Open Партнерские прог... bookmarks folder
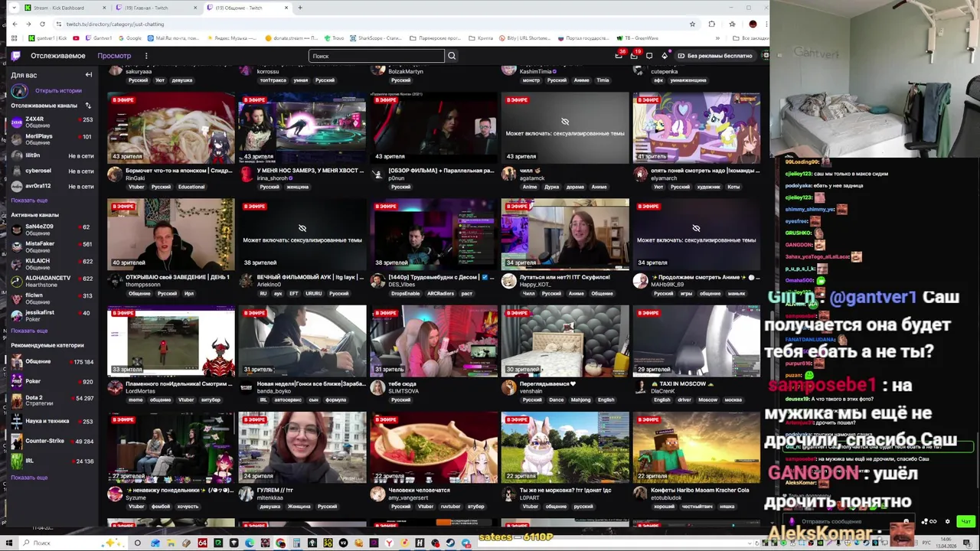This screenshot has height=551, width=980. click(x=436, y=37)
